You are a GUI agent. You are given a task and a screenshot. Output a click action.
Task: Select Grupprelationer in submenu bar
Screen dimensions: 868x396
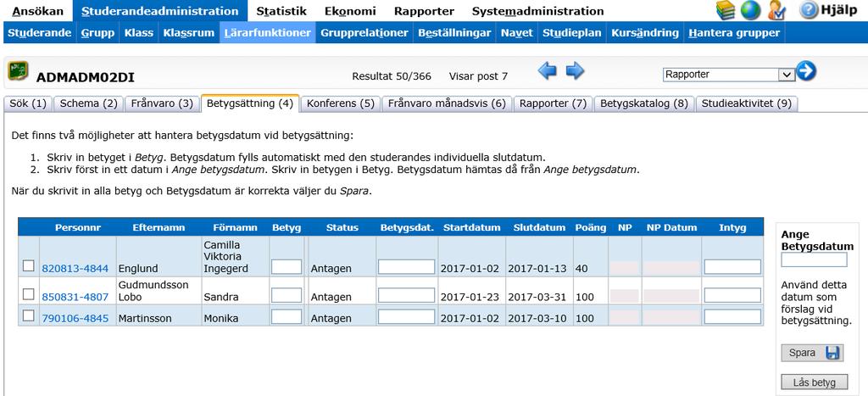(364, 33)
